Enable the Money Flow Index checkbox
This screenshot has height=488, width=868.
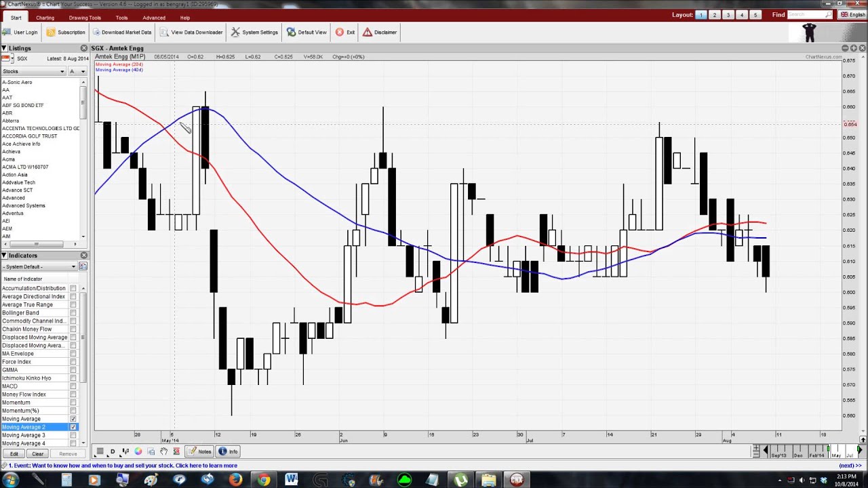pos(73,394)
